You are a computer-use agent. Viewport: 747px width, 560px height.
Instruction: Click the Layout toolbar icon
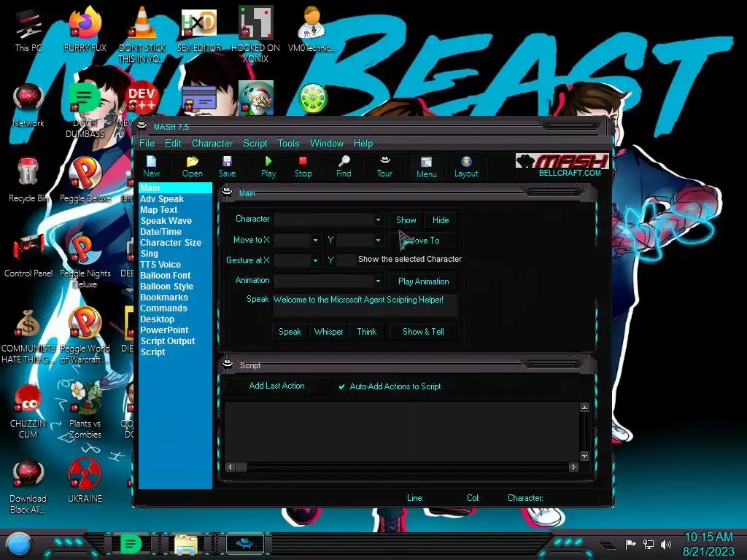(466, 167)
